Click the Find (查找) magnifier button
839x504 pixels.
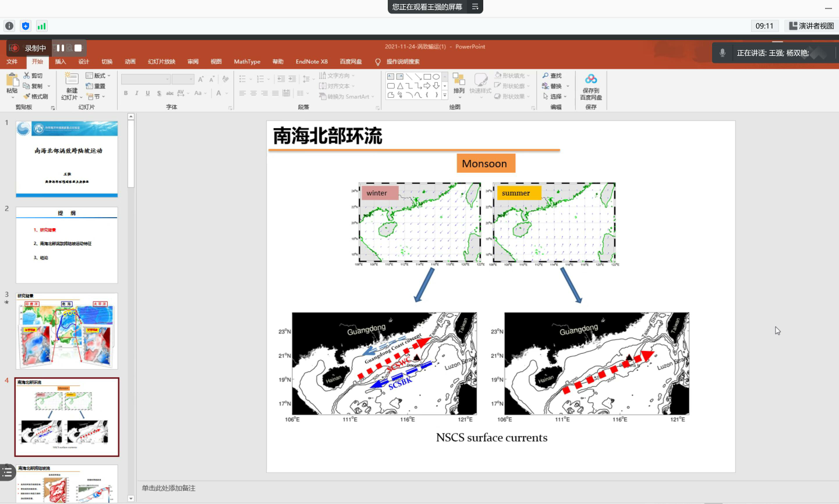(553, 76)
